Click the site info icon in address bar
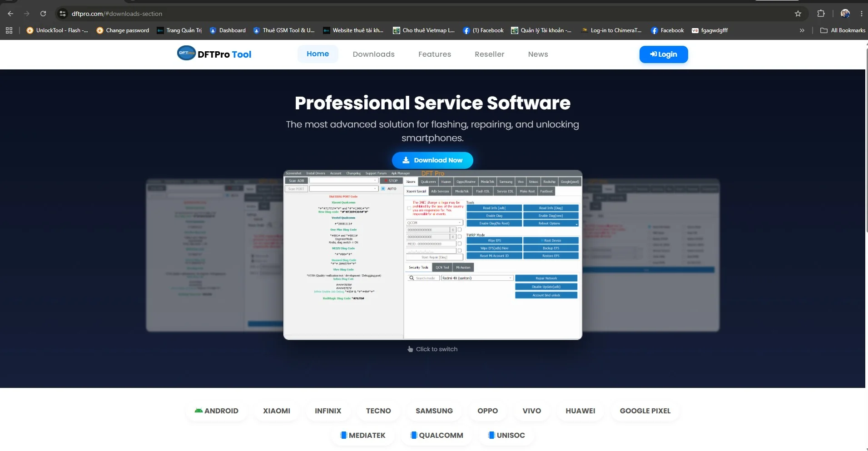This screenshot has width=868, height=451. pyautogui.click(x=63, y=14)
